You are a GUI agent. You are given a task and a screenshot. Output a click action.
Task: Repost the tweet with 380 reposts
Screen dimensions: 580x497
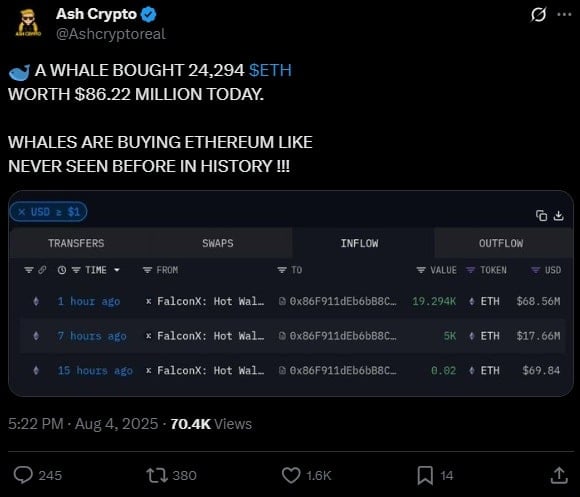tap(157, 475)
